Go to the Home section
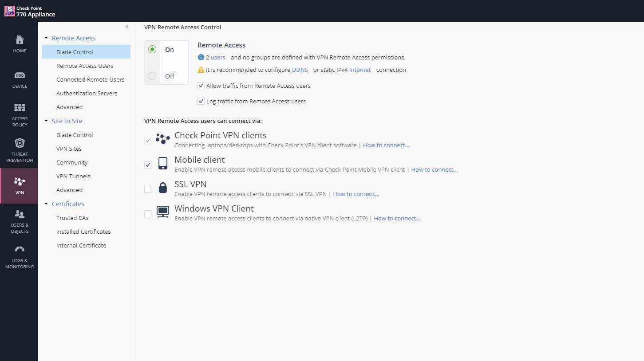 (20, 44)
